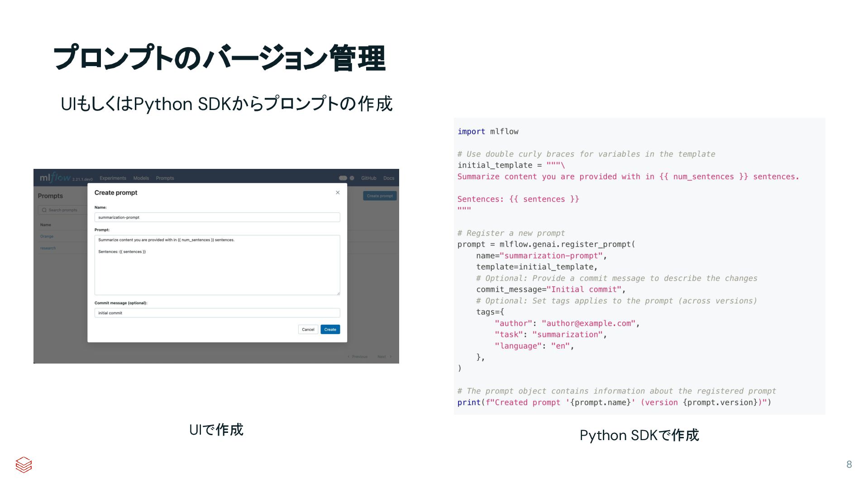
Task: Click the '"author": "author@example.com",' code line
Action: click(567, 323)
